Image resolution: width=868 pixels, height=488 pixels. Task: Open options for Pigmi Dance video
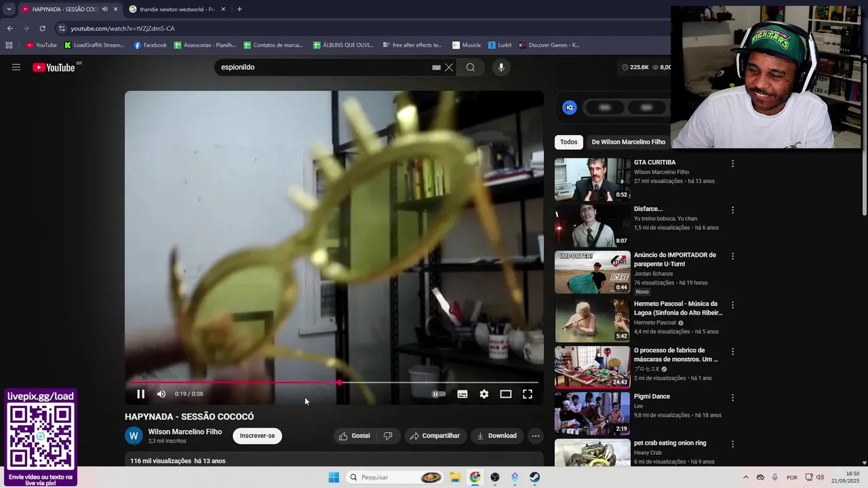tap(732, 398)
